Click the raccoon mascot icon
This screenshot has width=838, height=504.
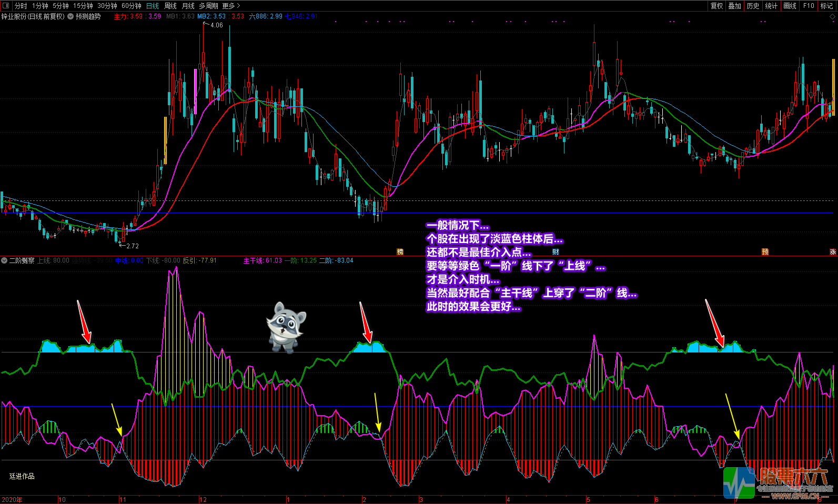coord(286,327)
